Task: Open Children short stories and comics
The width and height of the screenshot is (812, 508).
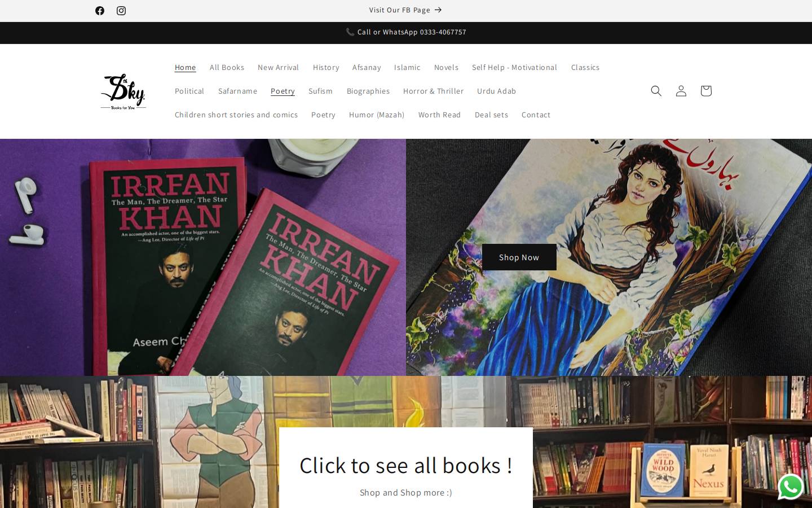Action: (x=236, y=115)
